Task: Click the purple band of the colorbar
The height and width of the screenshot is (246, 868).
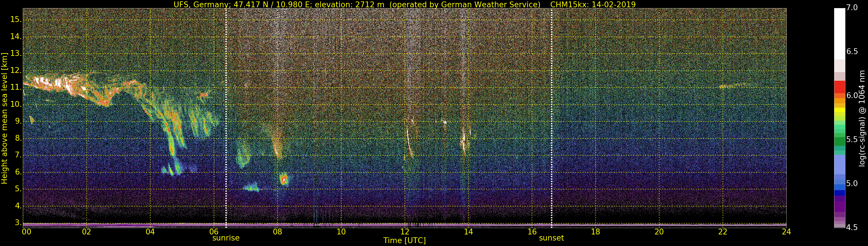Action: tap(839, 206)
